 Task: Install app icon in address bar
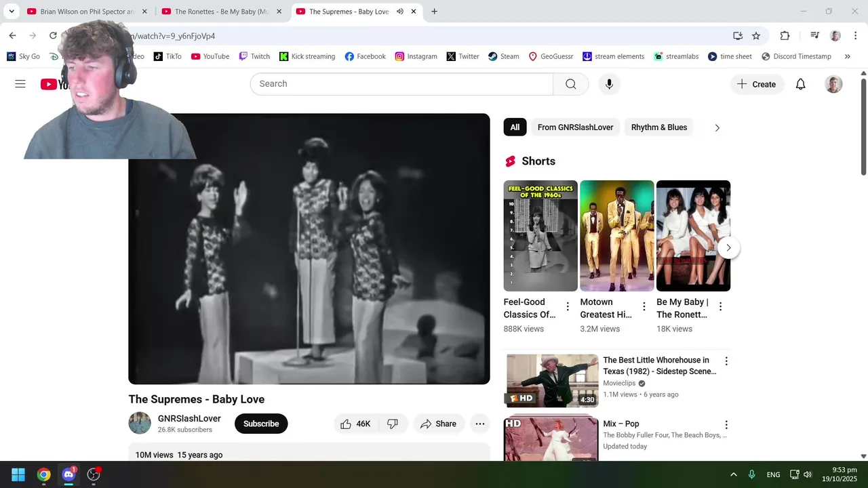point(738,36)
